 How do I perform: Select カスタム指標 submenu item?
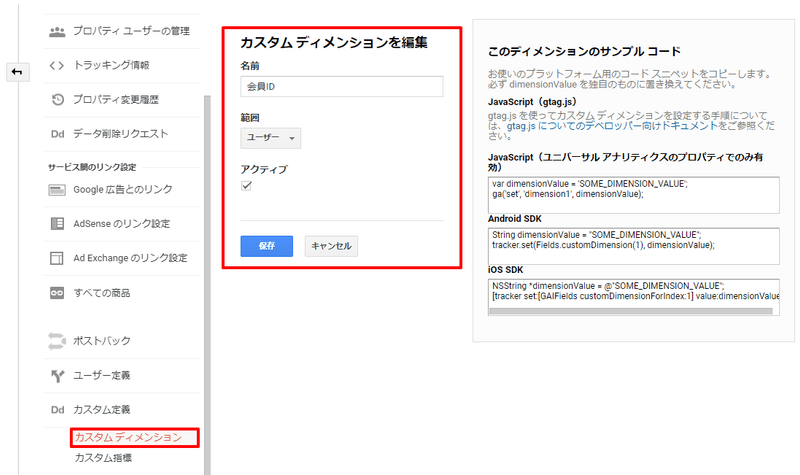(104, 458)
